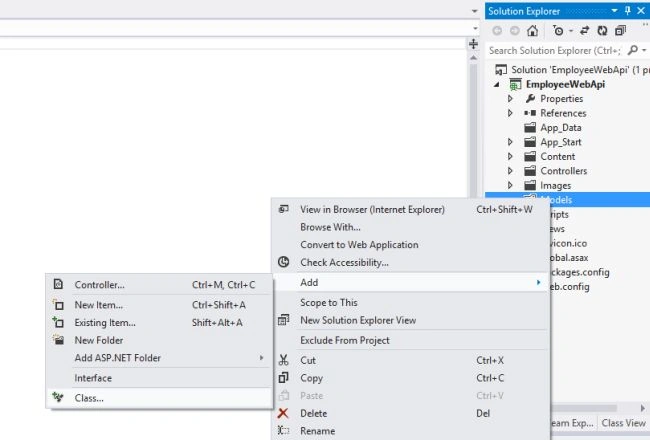
Task: Click the Properties wrench icon
Action: 530,99
